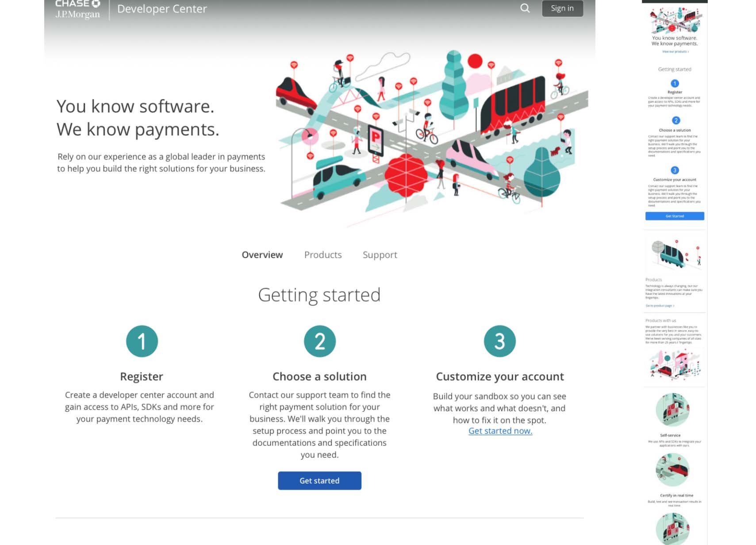The image size is (756, 545).
Task: Click the teal step 3 circle above Customize your account
Action: pos(500,341)
